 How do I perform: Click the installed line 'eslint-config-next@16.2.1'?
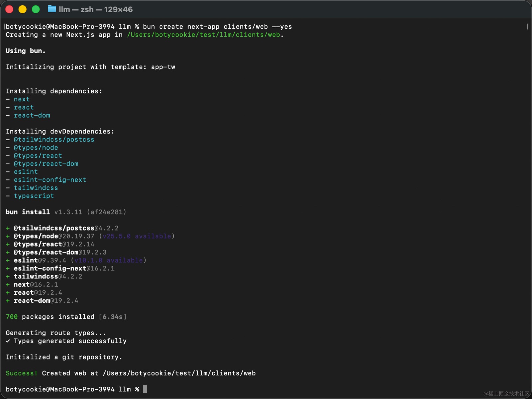coord(64,268)
